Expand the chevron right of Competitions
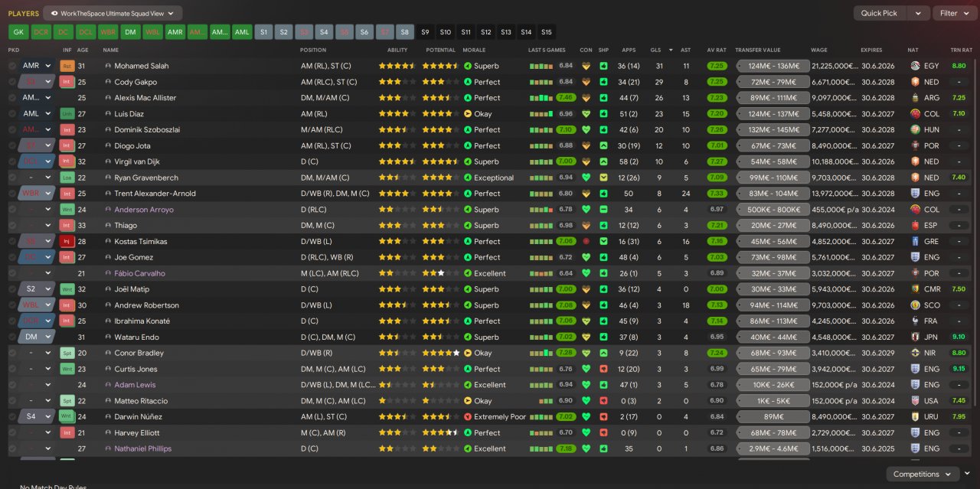This screenshot has width=980, height=489. 968,474
